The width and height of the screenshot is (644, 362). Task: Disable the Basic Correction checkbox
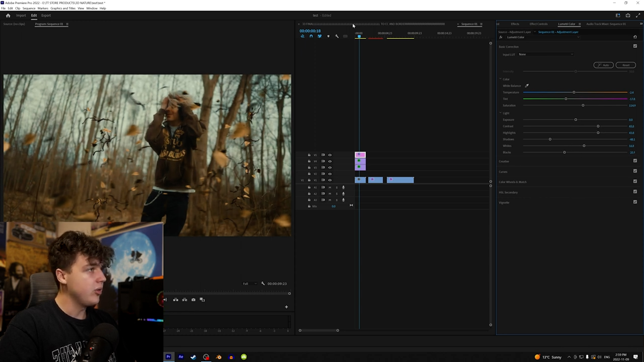pos(635,46)
